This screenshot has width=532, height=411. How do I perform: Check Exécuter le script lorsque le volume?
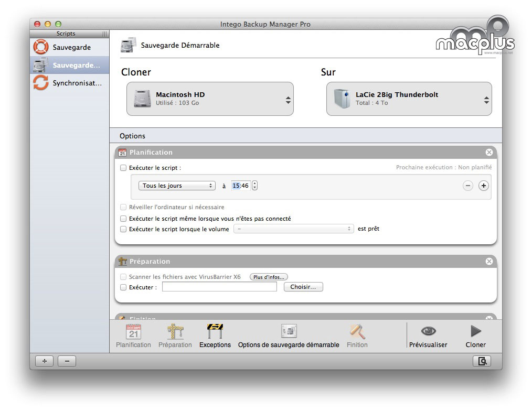point(123,229)
